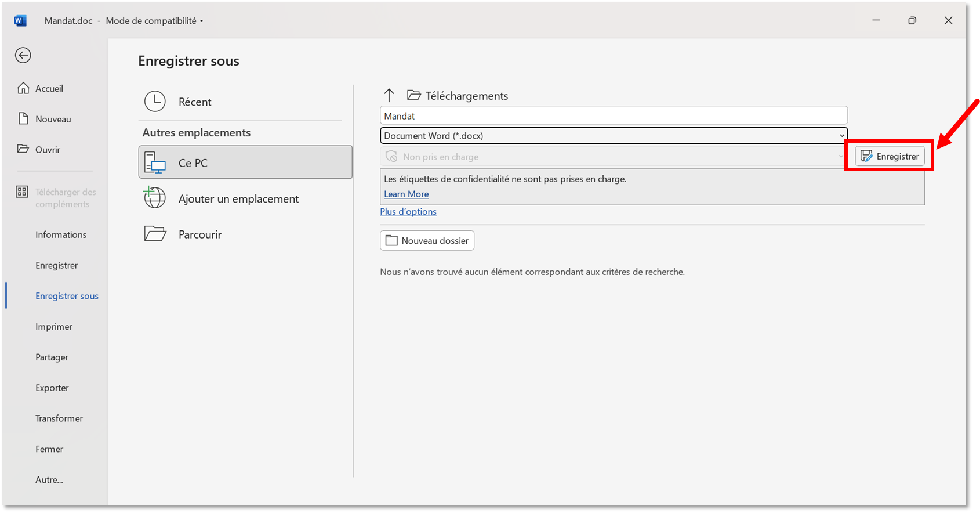This screenshot has width=980, height=513.
Task: Select Fermer in the sidebar
Action: point(49,449)
